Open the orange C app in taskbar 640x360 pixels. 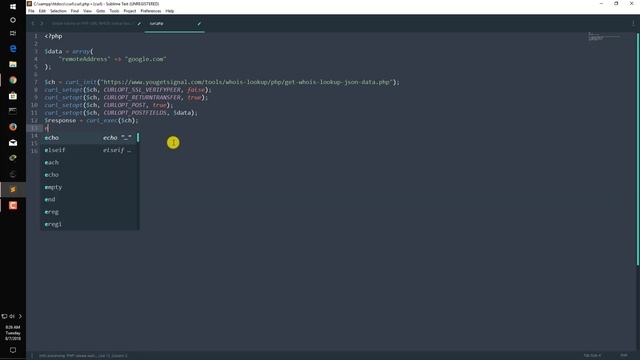coord(13,205)
